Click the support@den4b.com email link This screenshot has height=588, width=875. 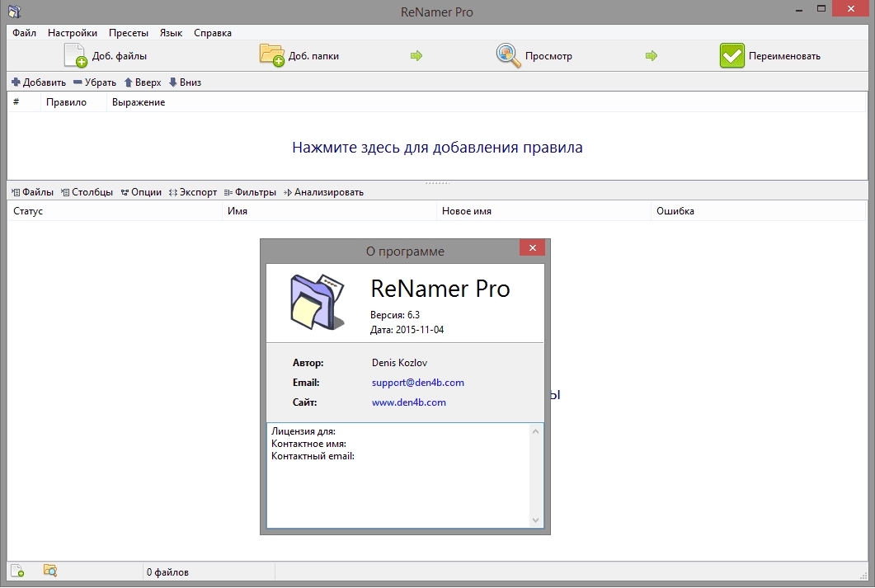click(418, 383)
